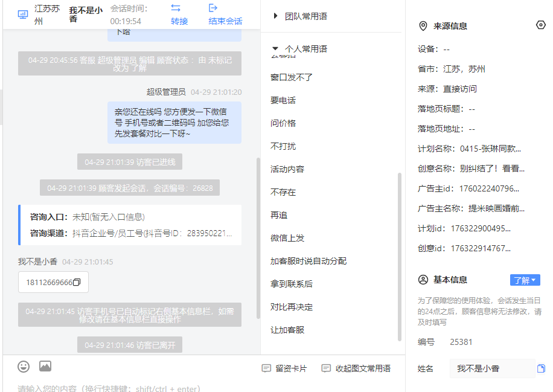Click the hexagon settings icon beside 来源信息
This screenshot has width=553, height=392.
click(x=541, y=25)
